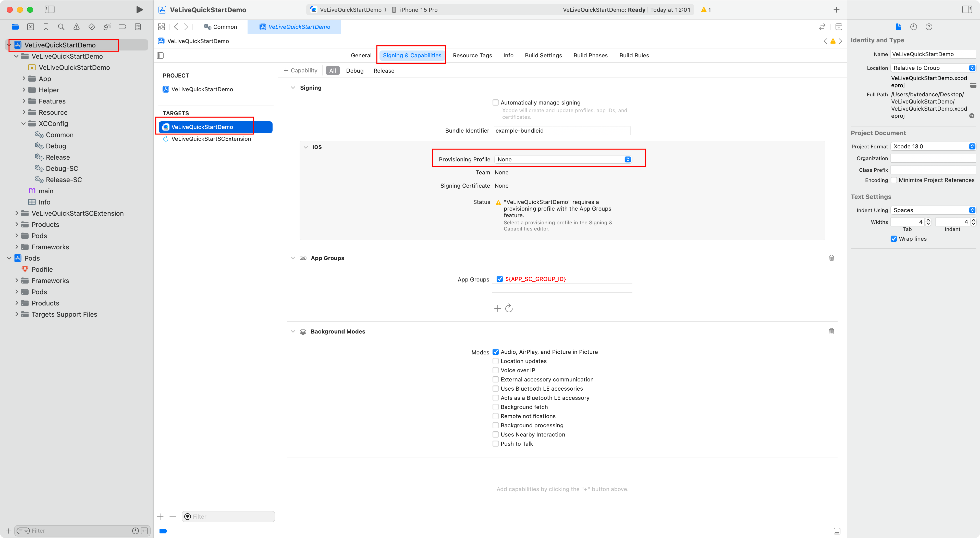Click the toolbar warning count indicator

point(706,9)
